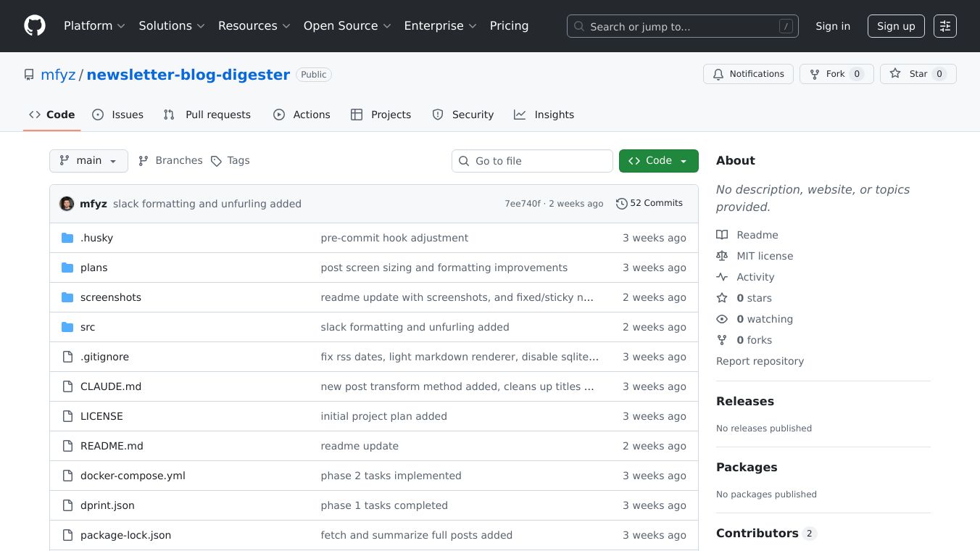This screenshot has height=551, width=980.
Task: Open the README.md file
Action: click(x=112, y=446)
